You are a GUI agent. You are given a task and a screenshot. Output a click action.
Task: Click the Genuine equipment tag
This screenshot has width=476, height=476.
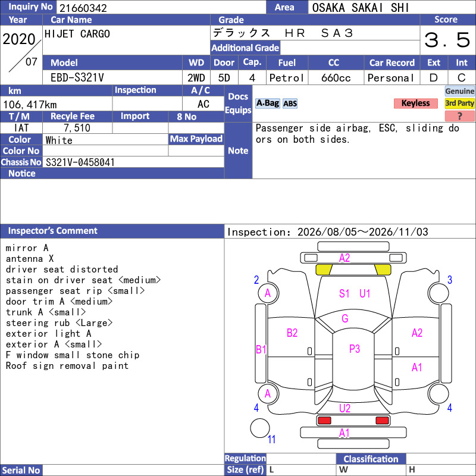tap(459, 91)
